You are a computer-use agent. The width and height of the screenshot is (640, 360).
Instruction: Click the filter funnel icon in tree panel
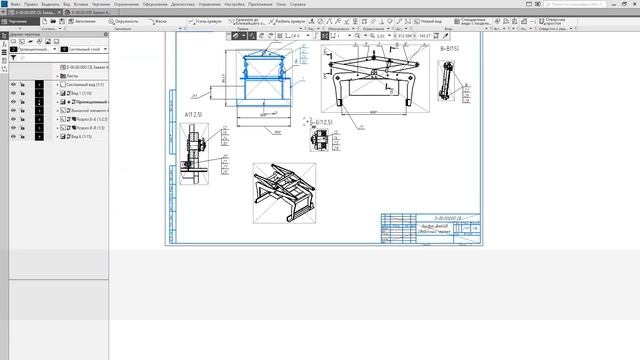13,58
